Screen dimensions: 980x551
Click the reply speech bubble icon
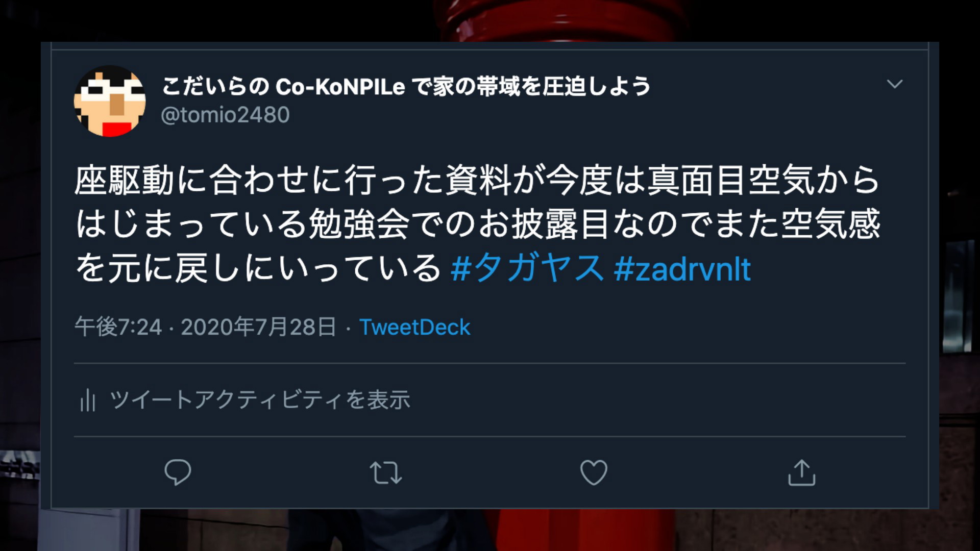[178, 472]
